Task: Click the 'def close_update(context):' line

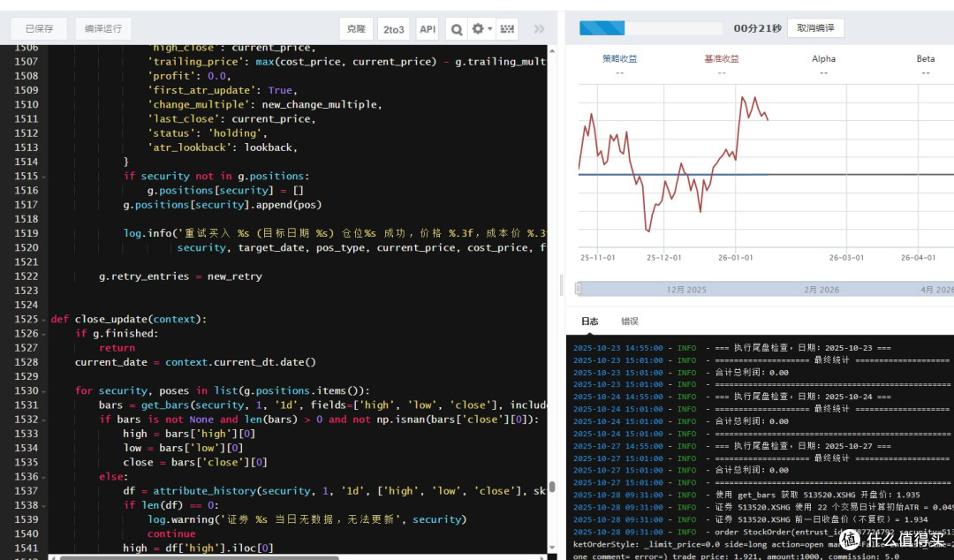Action: tap(129, 319)
